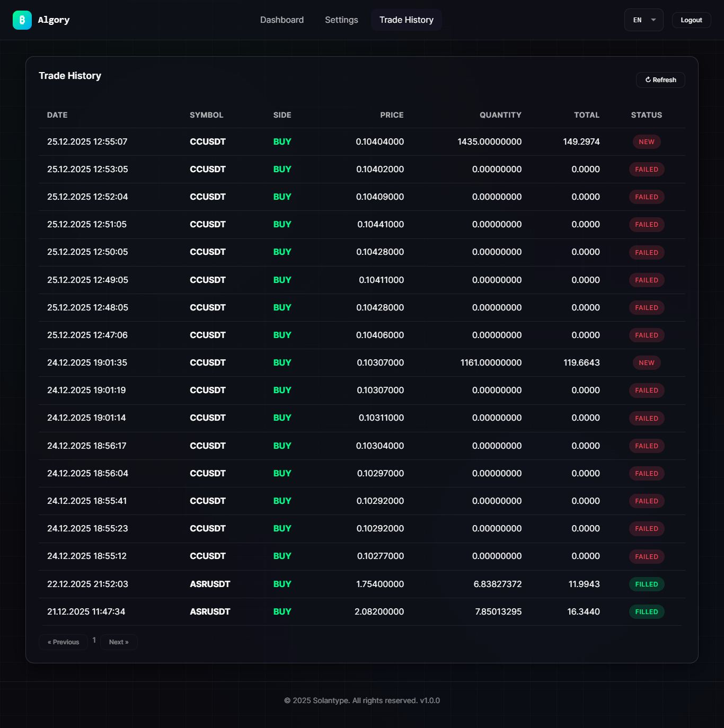Go to the Next page
The width and height of the screenshot is (724, 728).
click(x=119, y=642)
